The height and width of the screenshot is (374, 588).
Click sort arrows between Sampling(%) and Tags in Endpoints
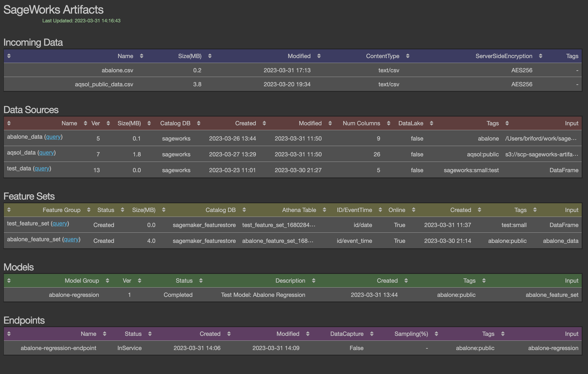pyautogui.click(x=436, y=334)
